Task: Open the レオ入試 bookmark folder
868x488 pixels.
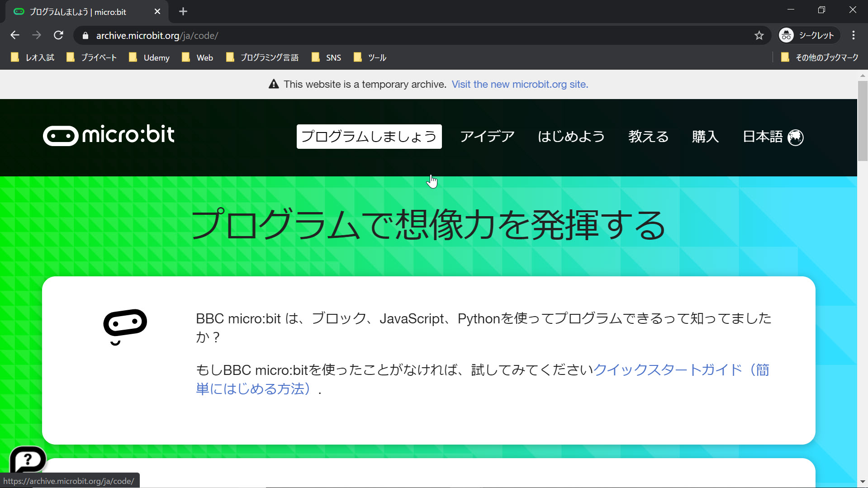Action: (33, 57)
